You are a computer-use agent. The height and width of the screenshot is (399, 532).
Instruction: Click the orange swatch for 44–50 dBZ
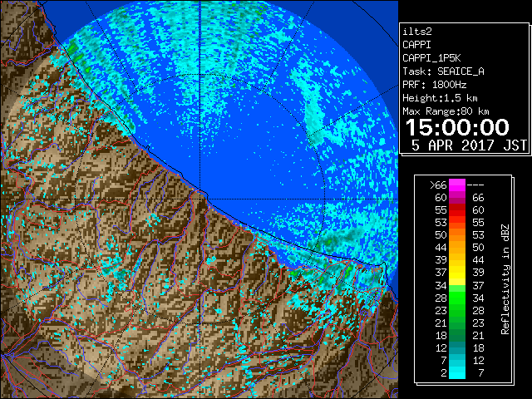[x=457, y=248]
